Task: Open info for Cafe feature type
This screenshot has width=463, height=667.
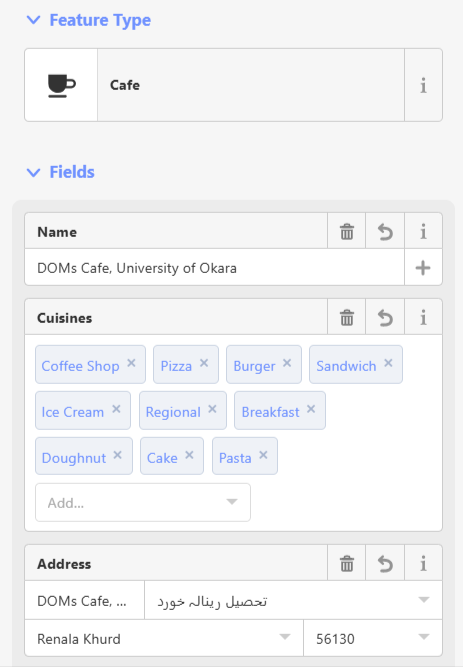Action: [423, 85]
